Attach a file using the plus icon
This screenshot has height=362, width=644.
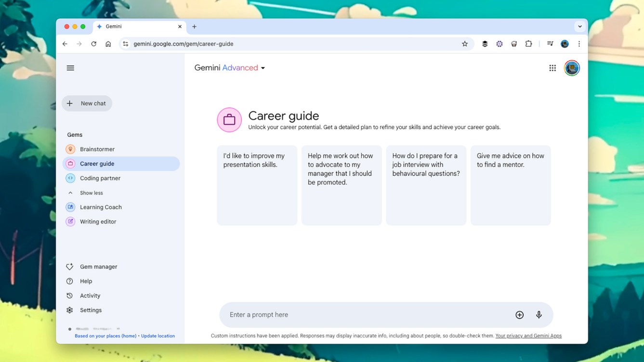click(x=519, y=314)
